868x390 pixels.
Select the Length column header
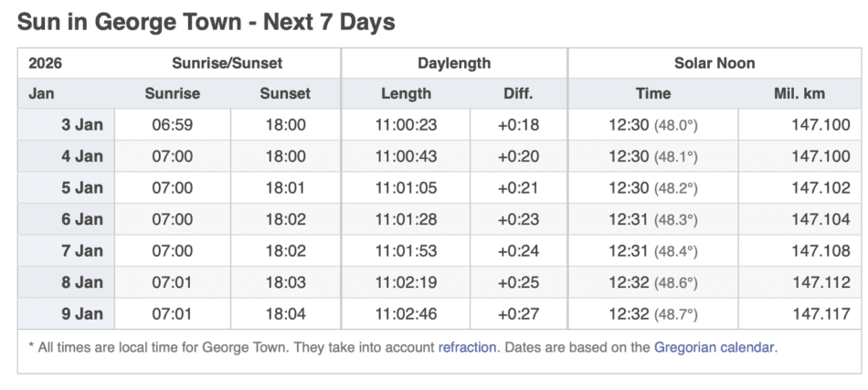click(406, 93)
